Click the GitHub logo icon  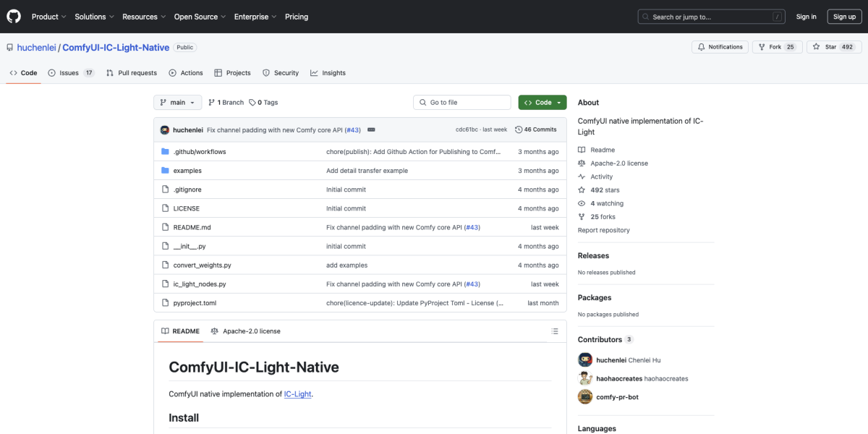[x=13, y=16]
